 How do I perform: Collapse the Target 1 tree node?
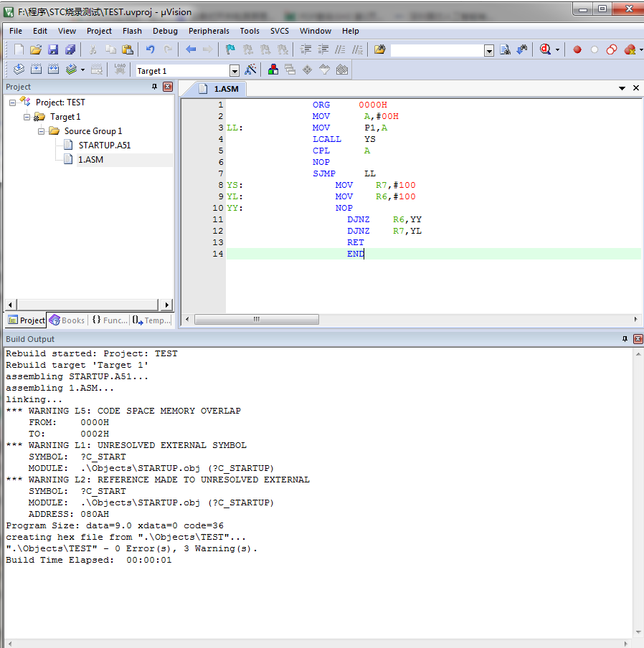tap(27, 117)
